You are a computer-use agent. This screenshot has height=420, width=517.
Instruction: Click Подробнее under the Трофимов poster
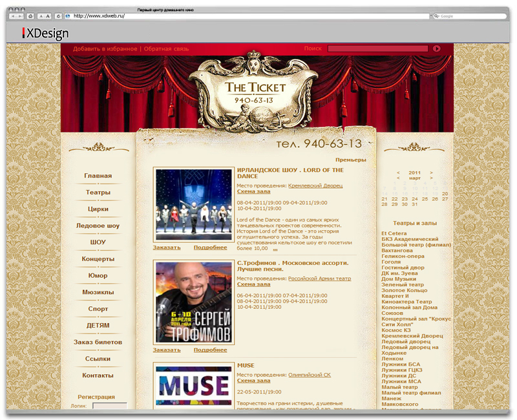coord(211,350)
